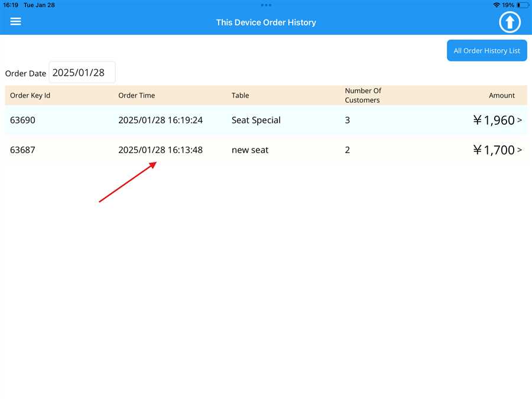Tap the Wi-Fi status icon

pyautogui.click(x=496, y=5)
